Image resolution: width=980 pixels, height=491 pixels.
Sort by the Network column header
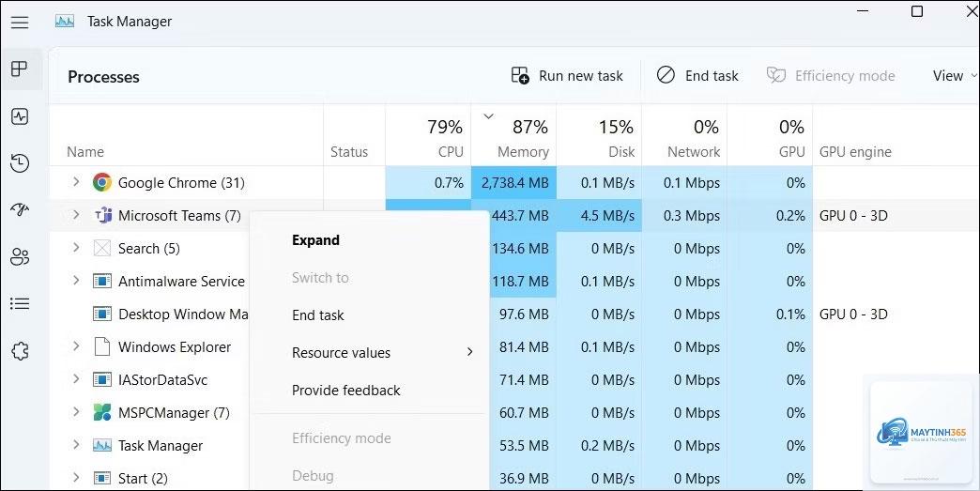(684, 135)
